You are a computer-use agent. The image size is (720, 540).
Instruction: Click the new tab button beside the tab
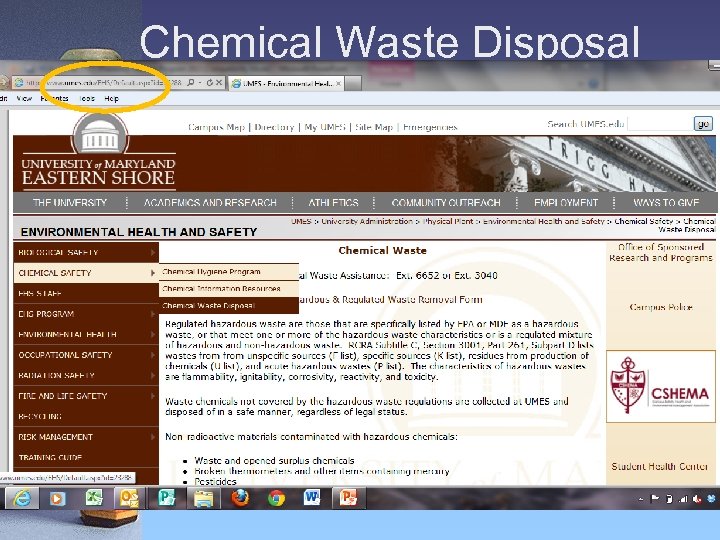pyautogui.click(x=353, y=84)
